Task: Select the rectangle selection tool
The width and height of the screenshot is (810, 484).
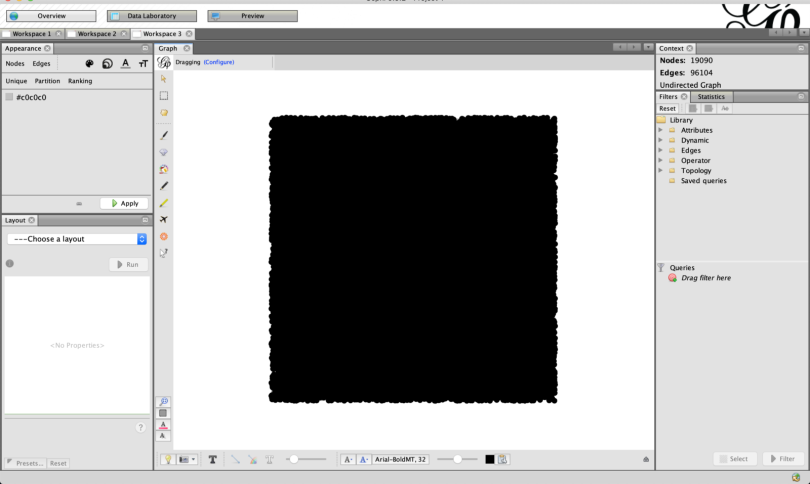Action: 164,96
